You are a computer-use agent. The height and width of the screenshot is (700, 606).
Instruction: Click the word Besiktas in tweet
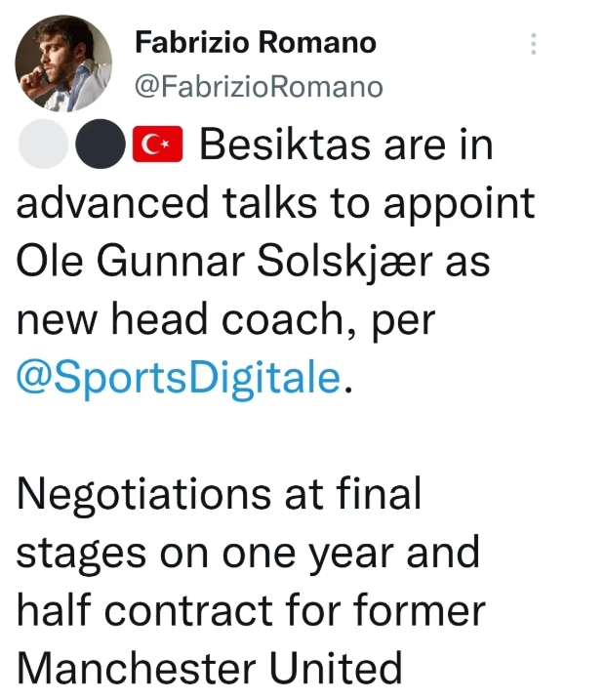coord(285,144)
